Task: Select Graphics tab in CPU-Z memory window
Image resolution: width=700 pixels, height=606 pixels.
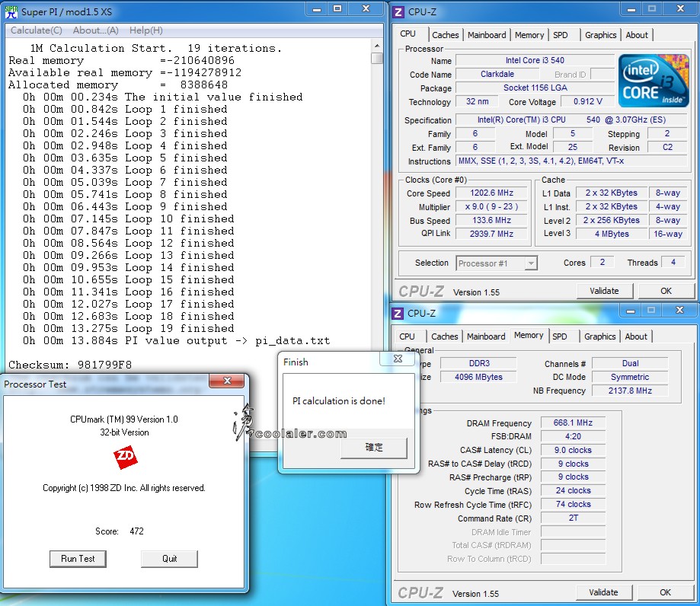Action: coord(599,336)
